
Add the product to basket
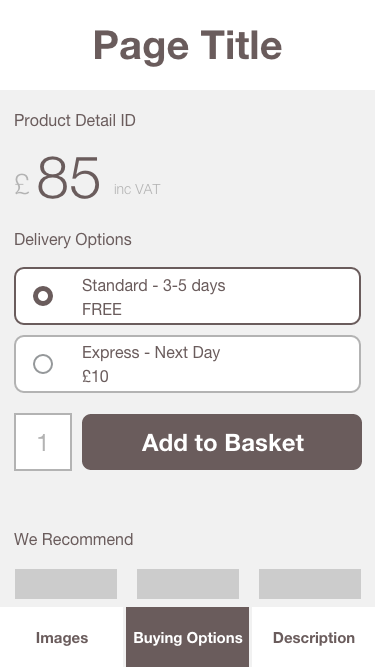pos(222,442)
